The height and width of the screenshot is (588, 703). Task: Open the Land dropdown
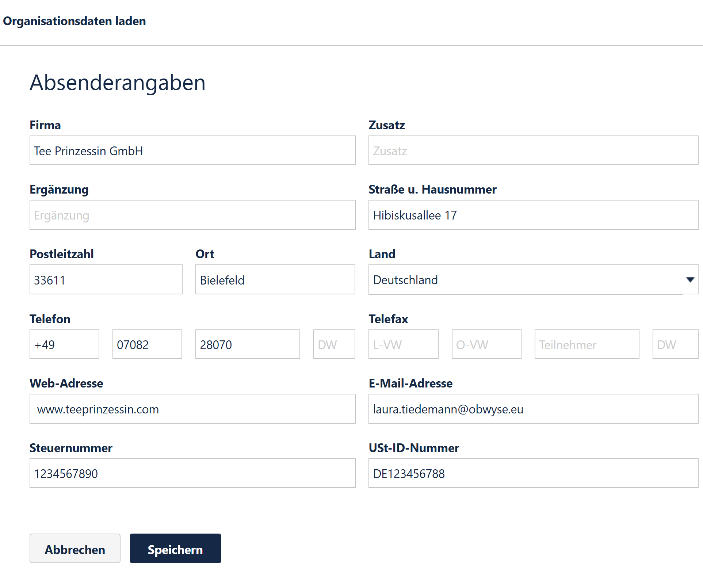[533, 279]
